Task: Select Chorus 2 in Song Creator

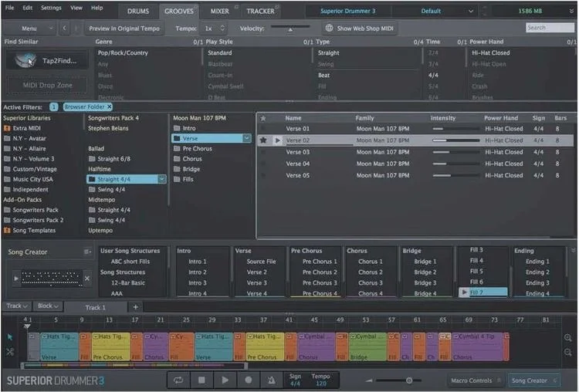Action: 371,272
